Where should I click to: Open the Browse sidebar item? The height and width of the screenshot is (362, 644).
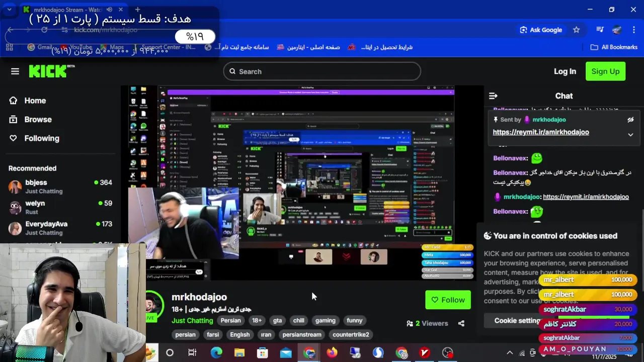pos(31,120)
